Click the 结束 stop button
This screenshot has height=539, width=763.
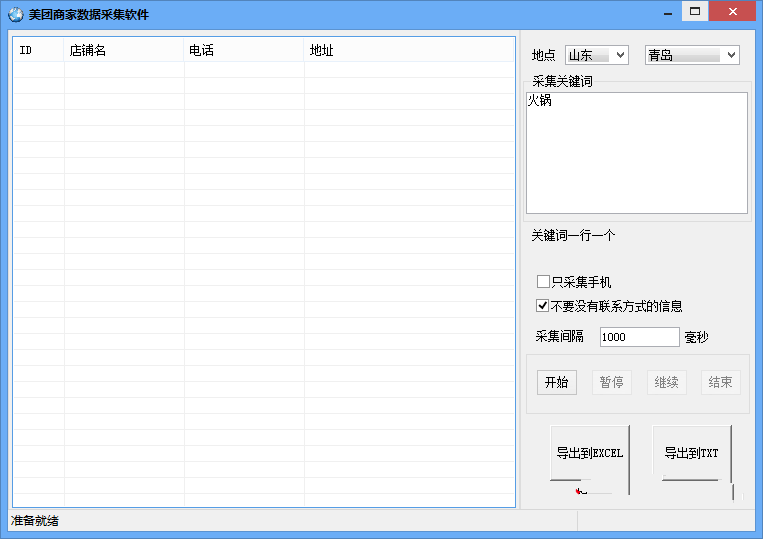click(x=721, y=382)
